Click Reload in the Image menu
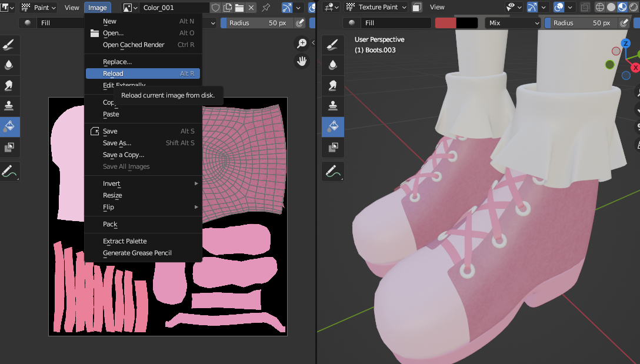Image resolution: width=640 pixels, height=364 pixels. point(143,74)
